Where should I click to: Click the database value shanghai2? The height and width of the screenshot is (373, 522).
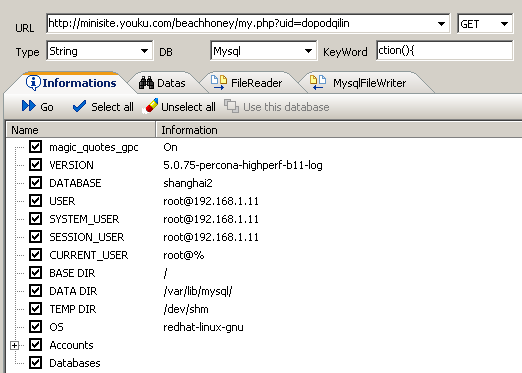(x=188, y=183)
